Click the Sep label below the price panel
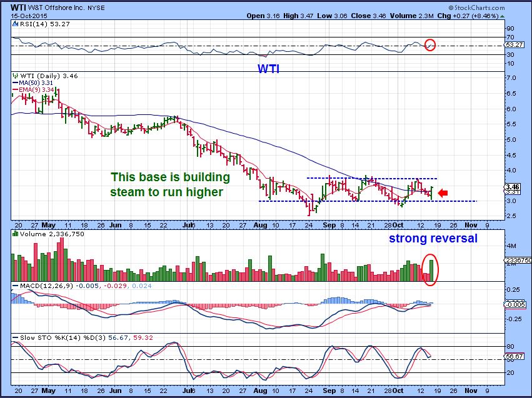532x398 pixels. pyautogui.click(x=329, y=225)
